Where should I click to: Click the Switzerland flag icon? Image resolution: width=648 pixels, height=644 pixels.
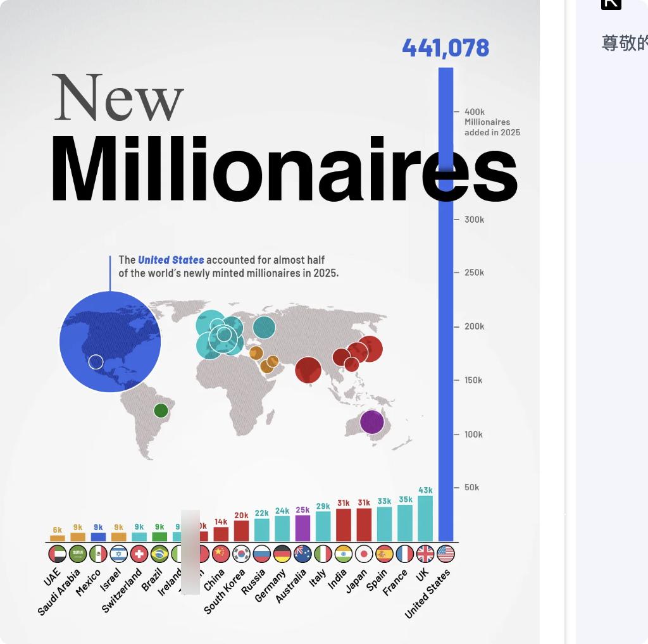pos(139,554)
